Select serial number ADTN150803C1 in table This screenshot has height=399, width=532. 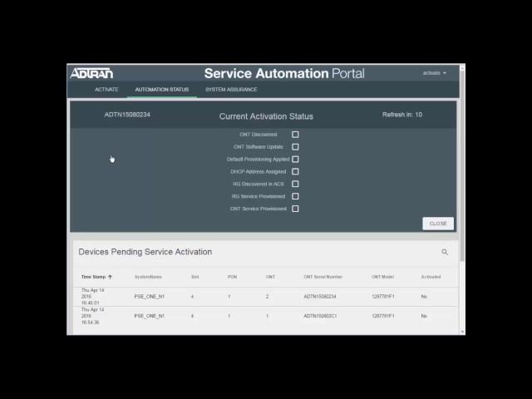pos(320,316)
